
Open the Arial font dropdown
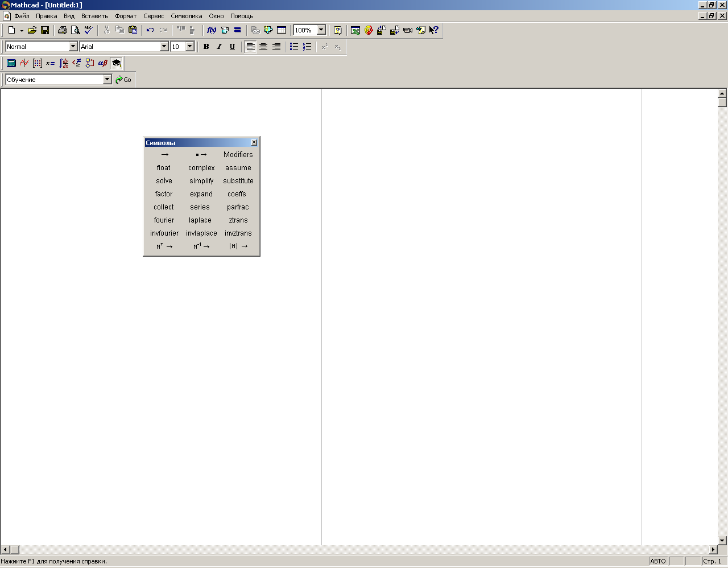click(164, 47)
